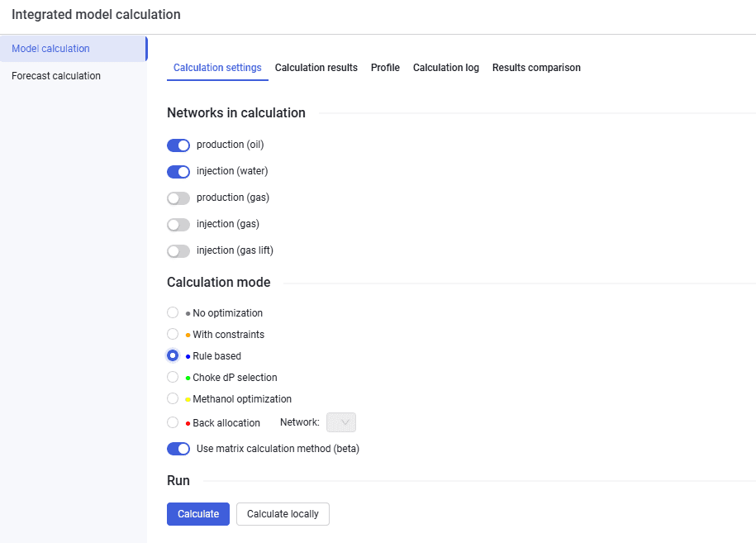Click the Use matrix calculation method (beta) label text
This screenshot has height=543, width=756.
click(278, 449)
